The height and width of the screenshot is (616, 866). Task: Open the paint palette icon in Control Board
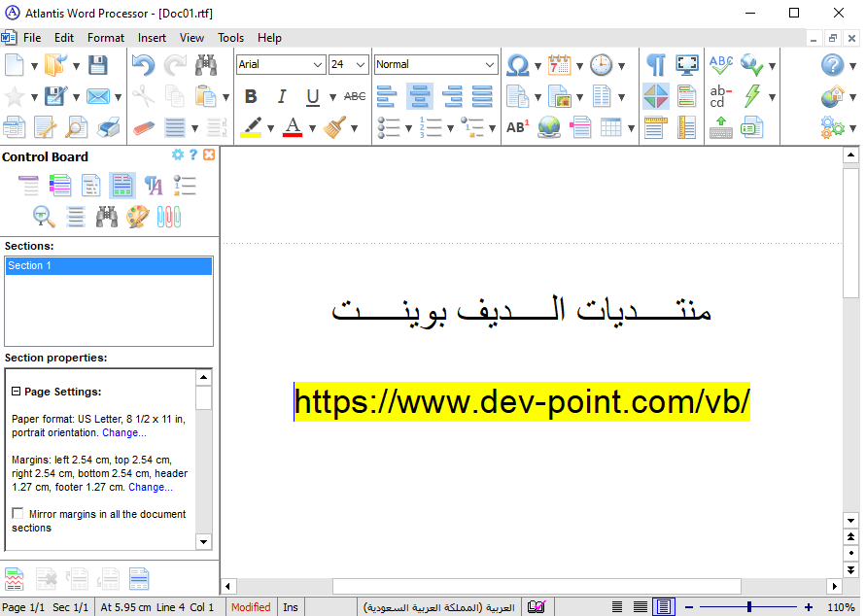point(137,217)
